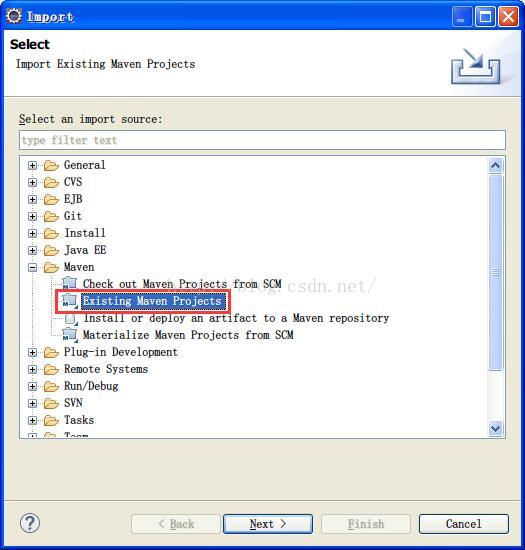Select the 'Git' label
Screen dimensions: 525x550
(73, 216)
